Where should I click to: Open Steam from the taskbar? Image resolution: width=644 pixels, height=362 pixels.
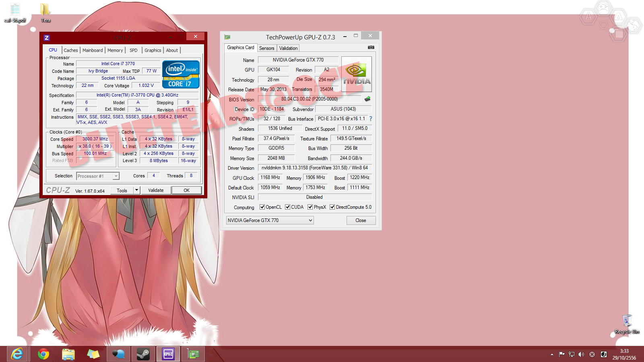point(143,354)
